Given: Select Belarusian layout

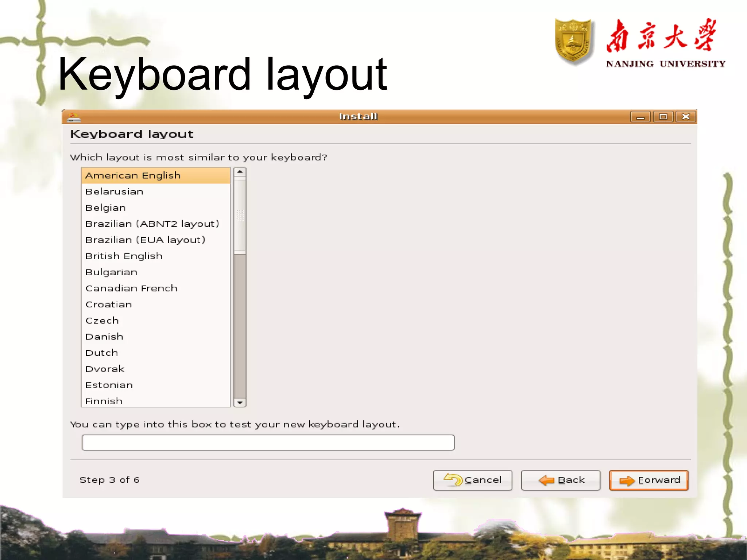Looking at the screenshot, I should [156, 191].
